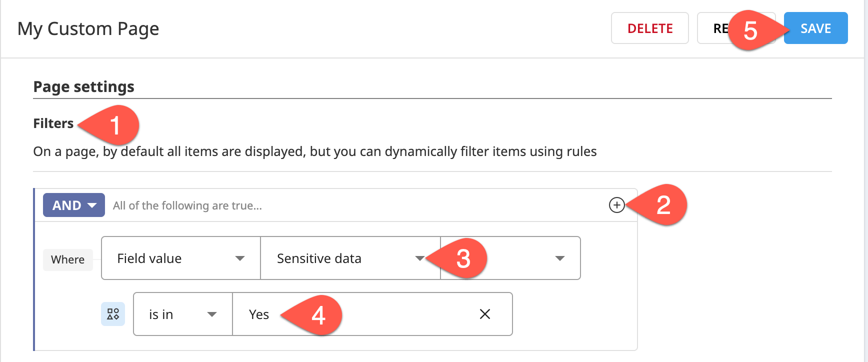868x362 pixels.
Task: Open the AND operator dropdown to switch logic
Action: pos(73,205)
